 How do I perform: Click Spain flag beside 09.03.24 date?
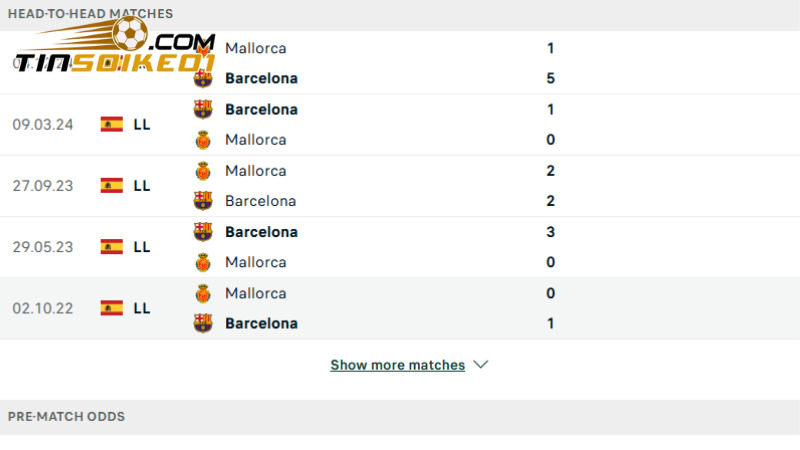112,124
